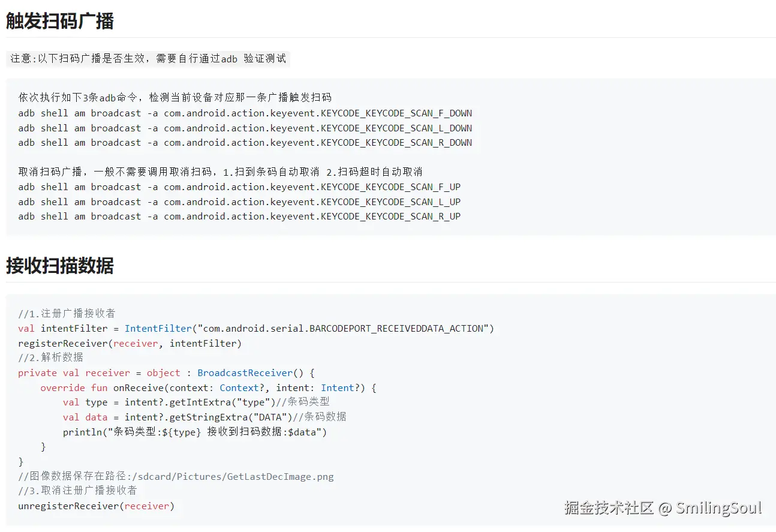Click the adb verification note in inline code
Screen dimensions: 776x532
[x=148, y=59]
